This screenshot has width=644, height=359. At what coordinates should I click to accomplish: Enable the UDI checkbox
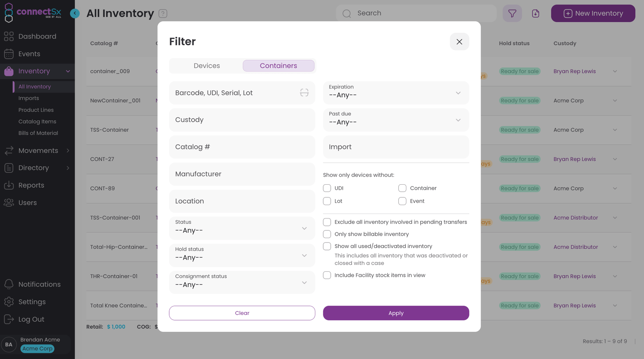point(327,188)
